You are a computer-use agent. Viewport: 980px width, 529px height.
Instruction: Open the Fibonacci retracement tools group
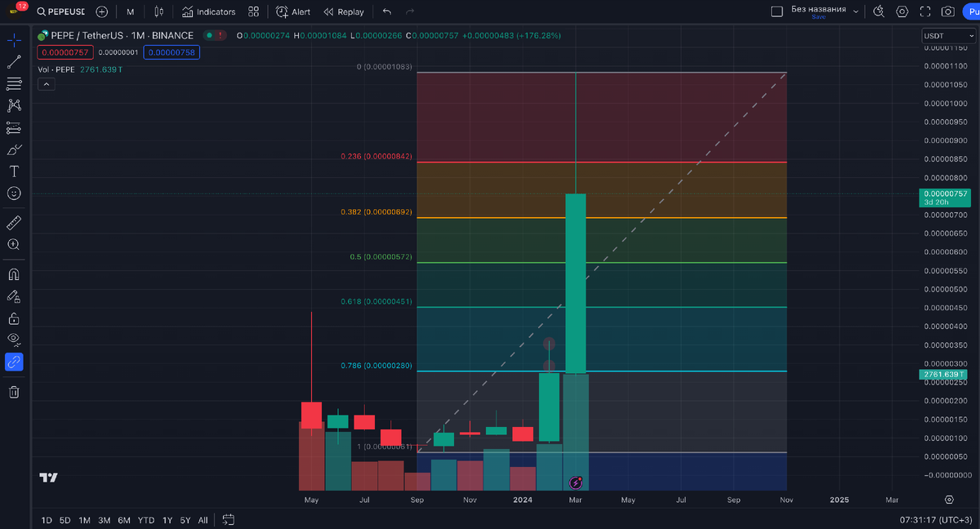pos(14,83)
